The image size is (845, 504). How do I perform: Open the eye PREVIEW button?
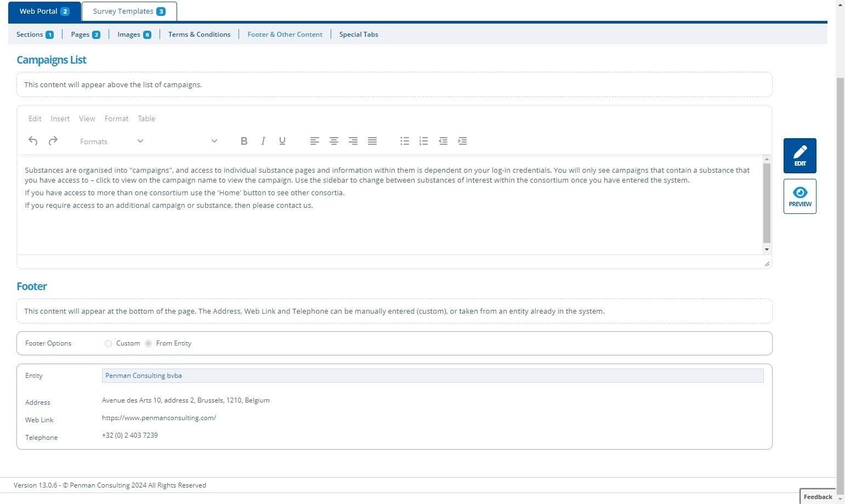[x=799, y=196]
